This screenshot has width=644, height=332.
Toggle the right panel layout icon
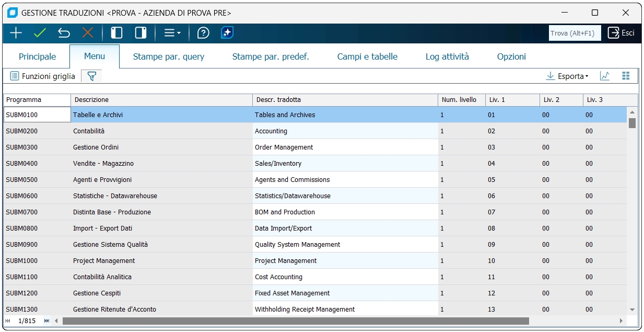click(140, 33)
